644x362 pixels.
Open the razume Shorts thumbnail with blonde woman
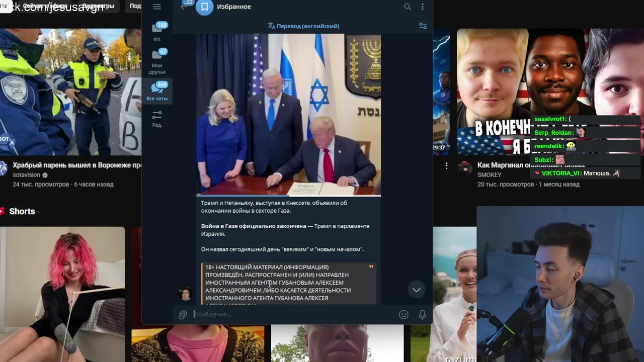click(x=454, y=294)
